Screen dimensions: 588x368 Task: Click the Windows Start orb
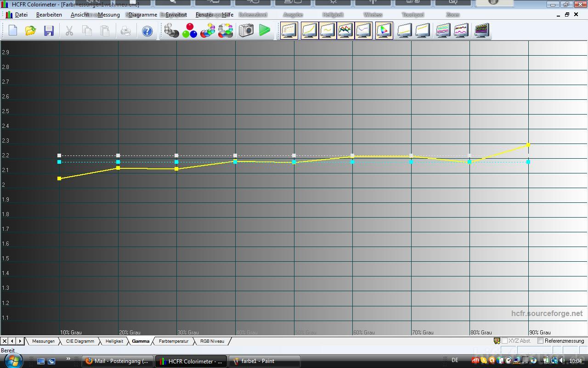[x=13, y=361]
